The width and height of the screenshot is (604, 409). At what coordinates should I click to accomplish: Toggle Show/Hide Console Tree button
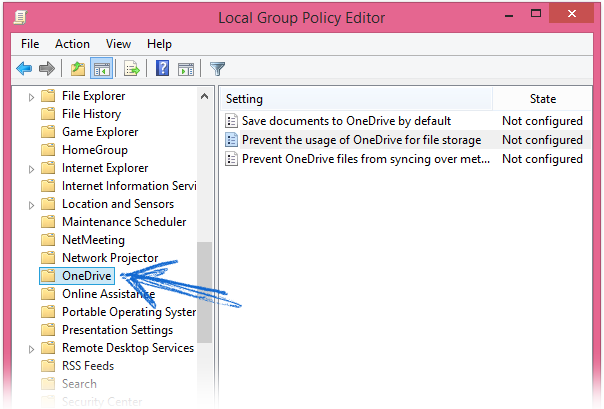(x=102, y=69)
